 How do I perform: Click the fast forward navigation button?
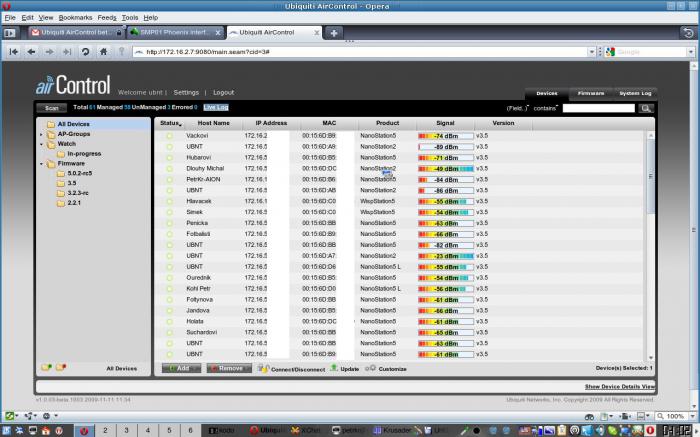67,52
